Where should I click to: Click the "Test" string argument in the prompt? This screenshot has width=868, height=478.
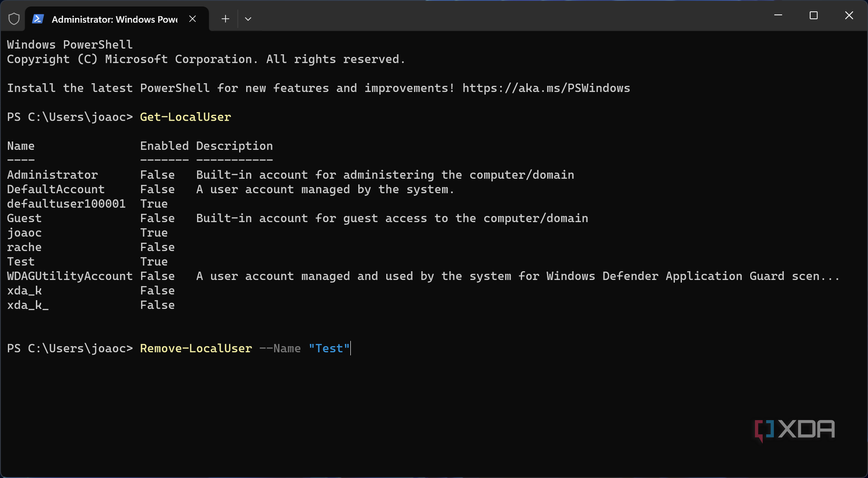click(329, 348)
